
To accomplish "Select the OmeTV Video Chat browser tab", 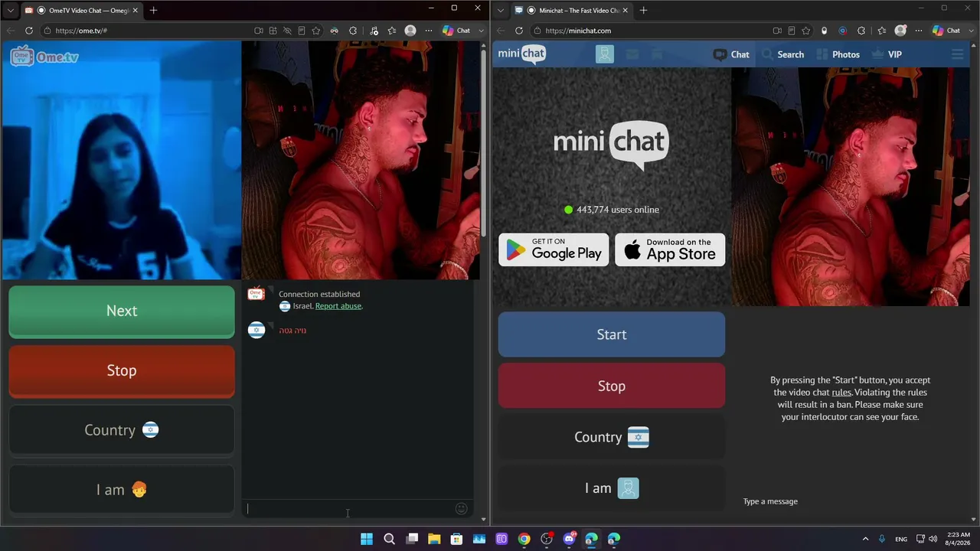I will (80, 10).
